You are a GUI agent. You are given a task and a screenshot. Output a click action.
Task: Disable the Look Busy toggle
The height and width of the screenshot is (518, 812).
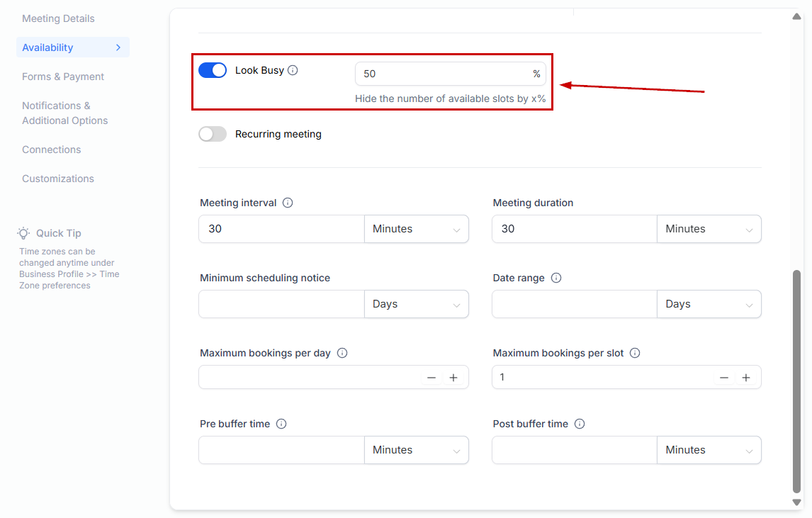(x=213, y=70)
